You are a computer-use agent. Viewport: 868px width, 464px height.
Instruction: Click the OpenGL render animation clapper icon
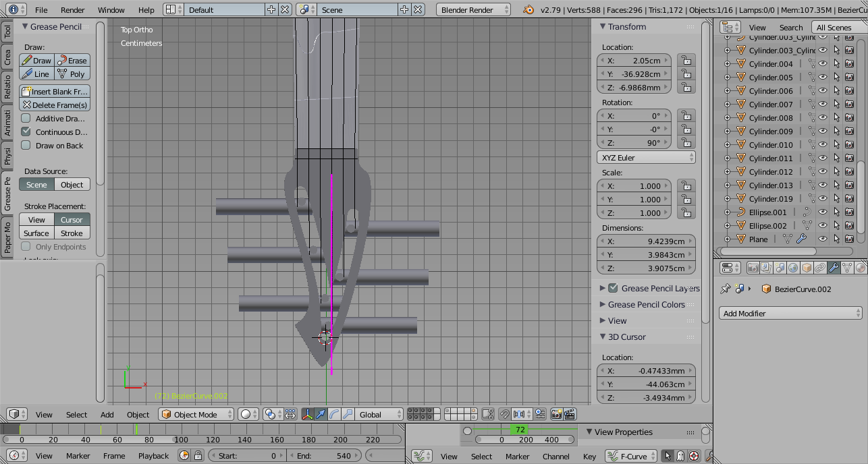point(570,414)
